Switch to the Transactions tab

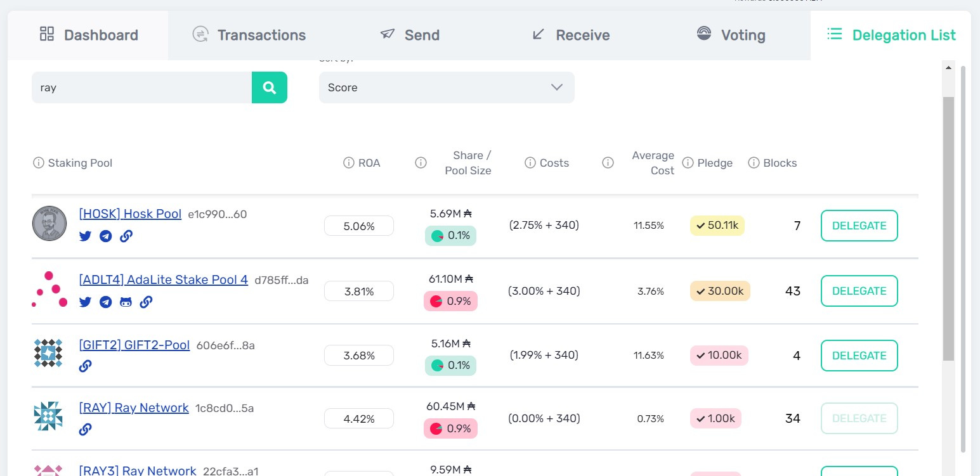pos(249,35)
